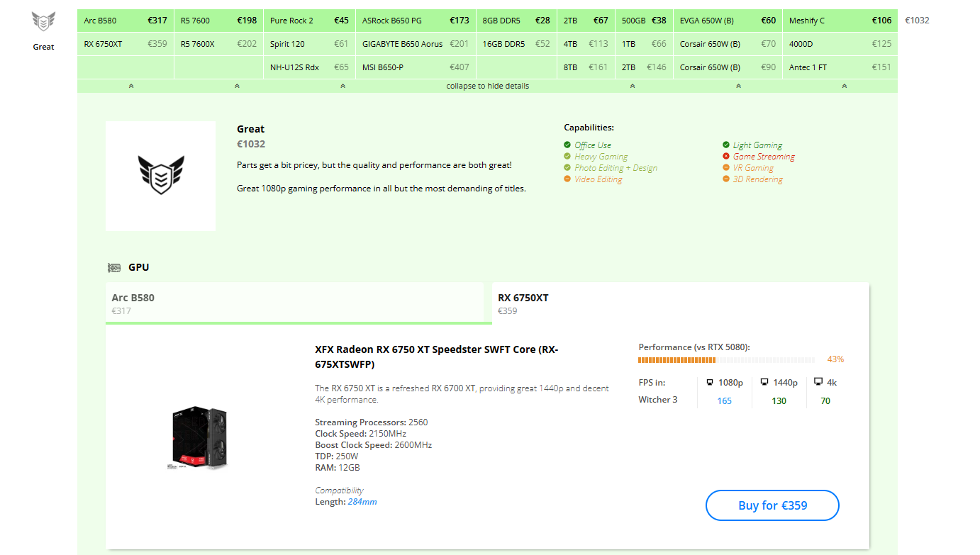Pick the 4TB €113 storage cell
This screenshot has width=980, height=555.
point(586,44)
